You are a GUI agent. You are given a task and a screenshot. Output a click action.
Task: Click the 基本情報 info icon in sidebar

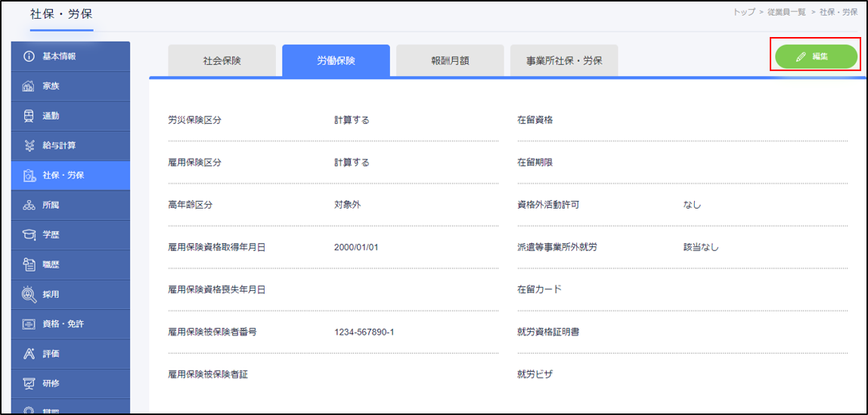click(29, 57)
